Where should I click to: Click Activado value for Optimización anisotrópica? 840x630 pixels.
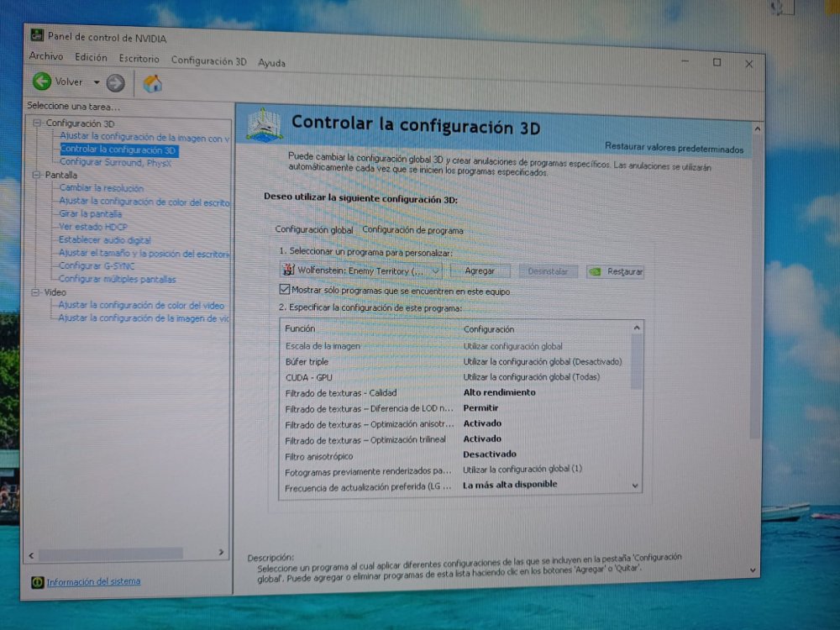[482, 423]
